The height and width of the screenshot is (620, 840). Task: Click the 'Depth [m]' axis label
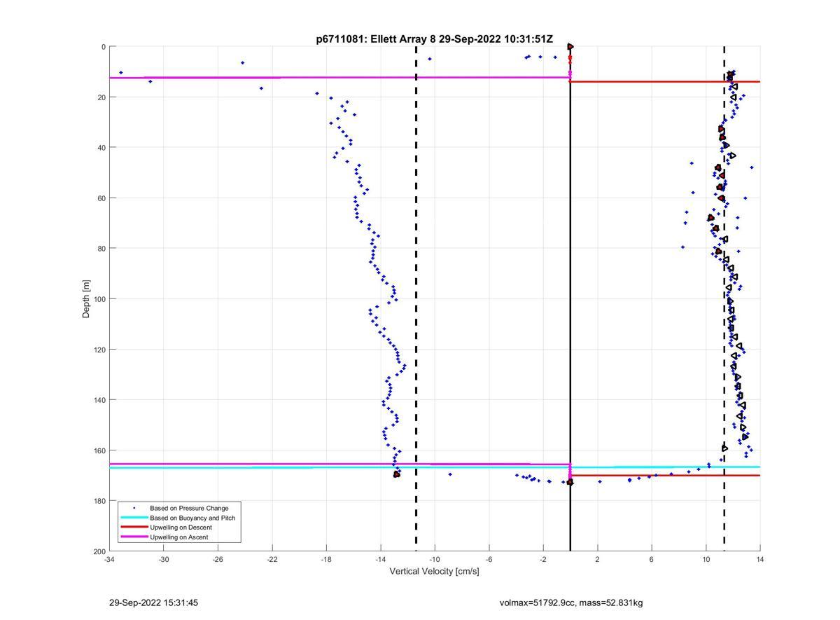86,299
